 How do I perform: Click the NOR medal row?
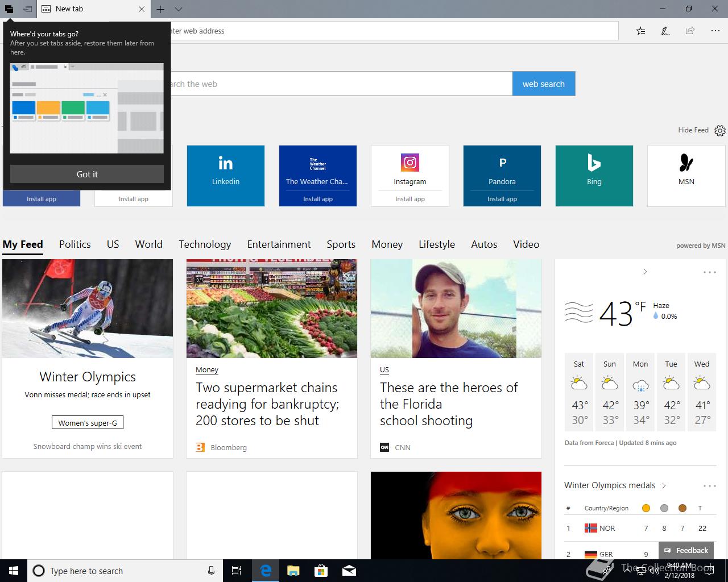(640, 528)
